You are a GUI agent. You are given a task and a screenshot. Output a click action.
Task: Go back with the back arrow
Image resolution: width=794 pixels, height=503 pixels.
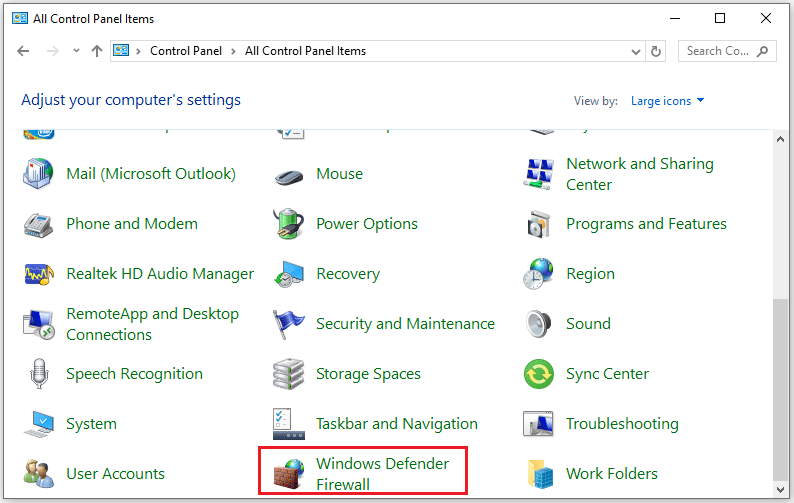tap(23, 51)
